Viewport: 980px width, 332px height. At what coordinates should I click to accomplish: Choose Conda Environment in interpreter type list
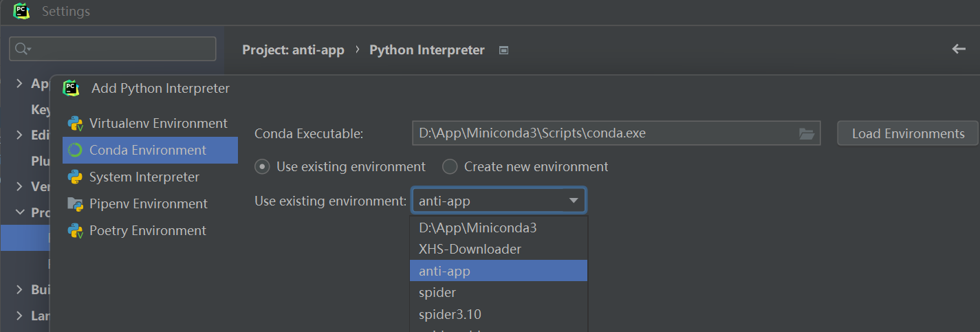150,151
